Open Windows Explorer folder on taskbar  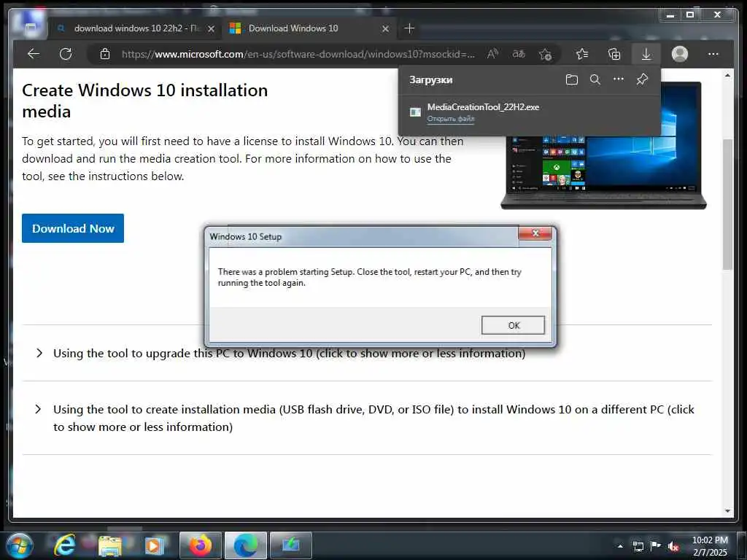pos(109,545)
